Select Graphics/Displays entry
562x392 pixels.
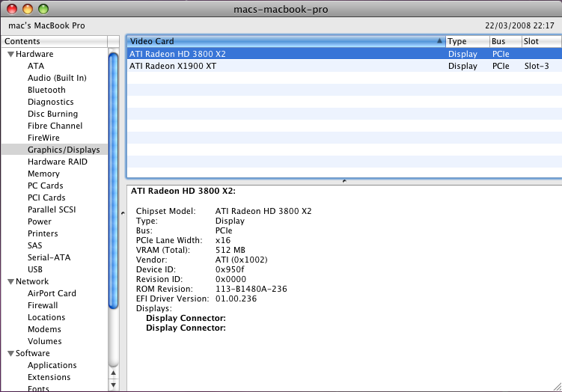(x=55, y=150)
